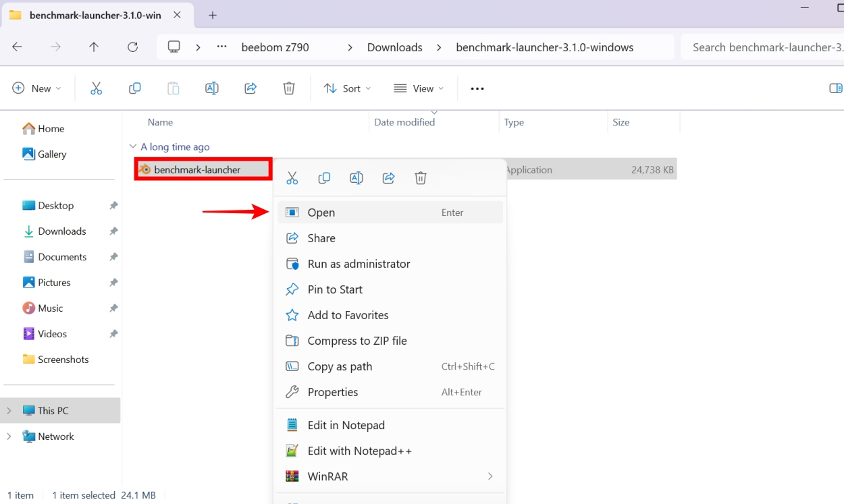
Task: Click the Rename icon in the context menu
Action: pos(357,178)
